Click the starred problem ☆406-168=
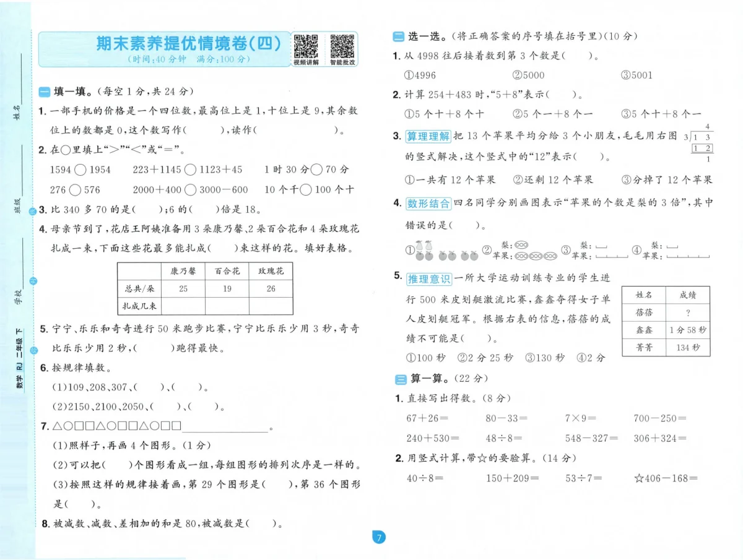This screenshot has width=743, height=560. click(x=666, y=478)
